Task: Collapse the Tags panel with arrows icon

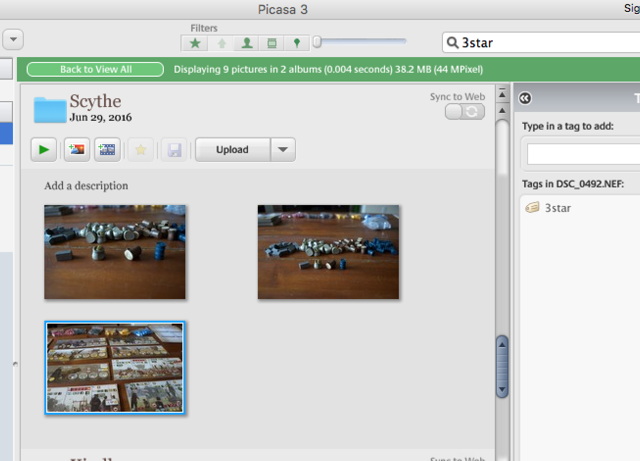Action: pyautogui.click(x=525, y=98)
